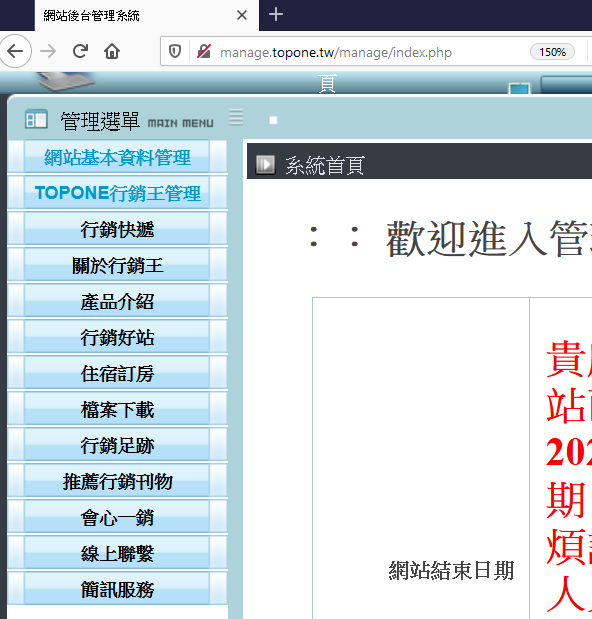592x619 pixels.
Task: Open the 行銷快遞 menu item
Action: pyautogui.click(x=117, y=229)
